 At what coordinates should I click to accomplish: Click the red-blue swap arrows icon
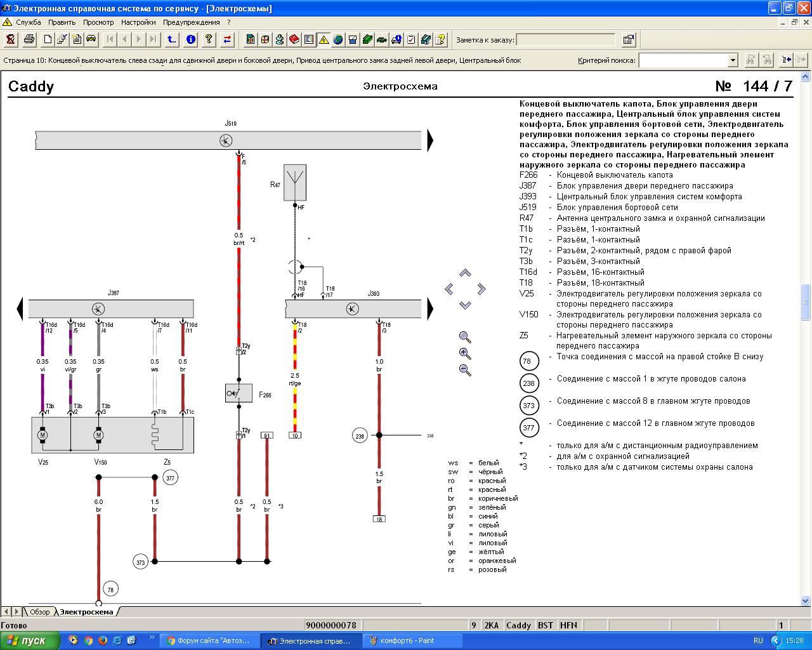coord(227,39)
